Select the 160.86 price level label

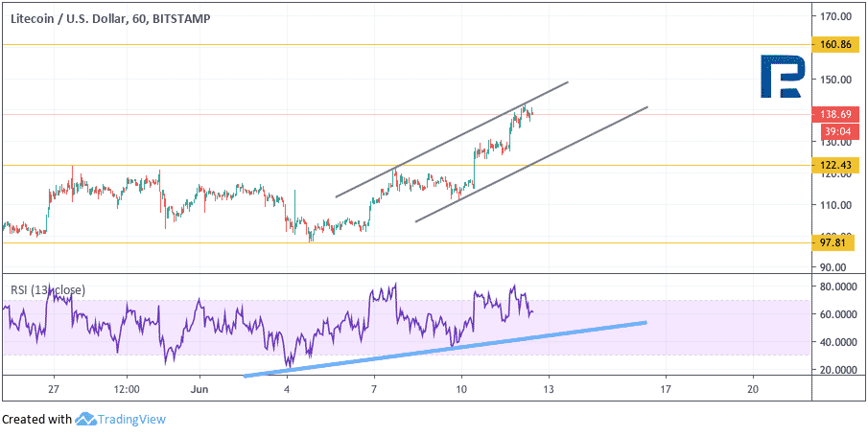point(832,44)
